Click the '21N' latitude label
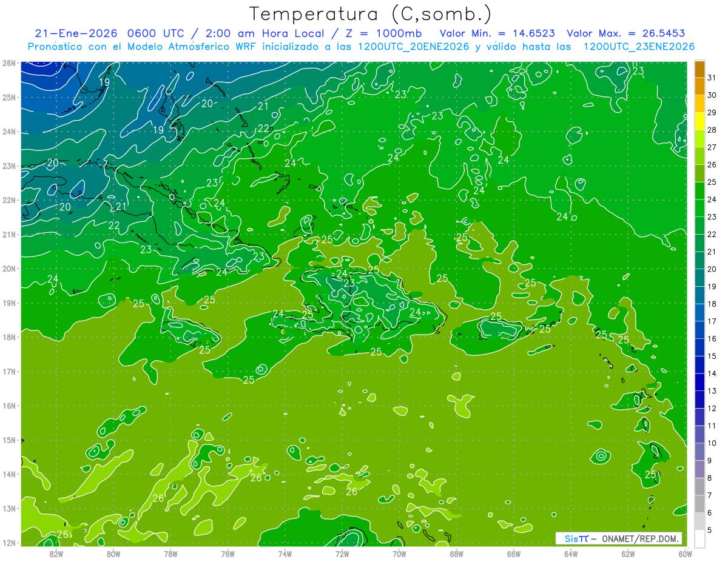Screen dimensions: 728x562 coord(8,235)
